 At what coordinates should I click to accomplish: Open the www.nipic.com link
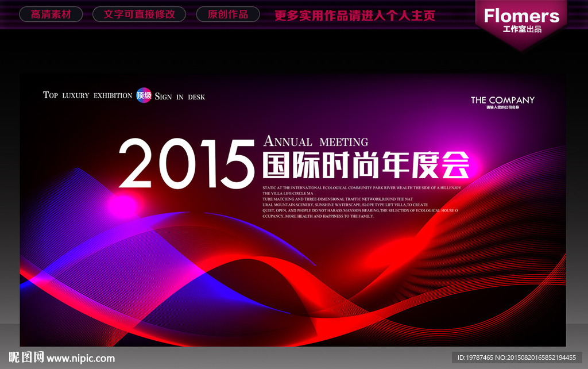(80, 359)
